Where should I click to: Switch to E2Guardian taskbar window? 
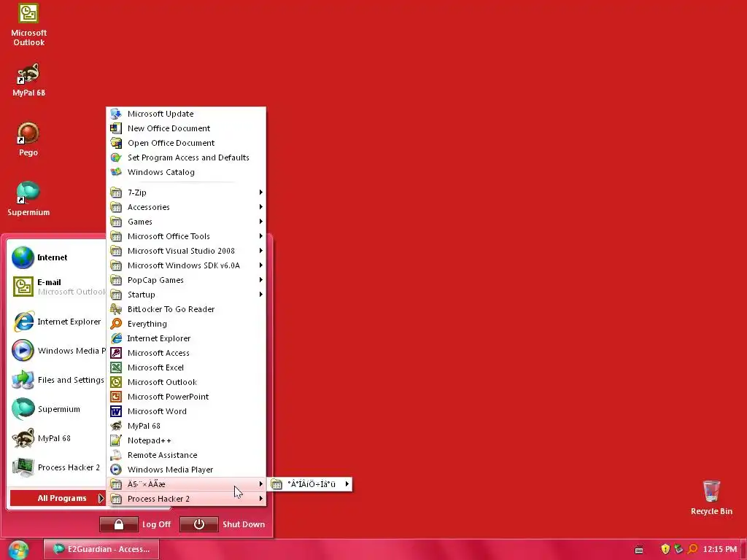click(101, 549)
